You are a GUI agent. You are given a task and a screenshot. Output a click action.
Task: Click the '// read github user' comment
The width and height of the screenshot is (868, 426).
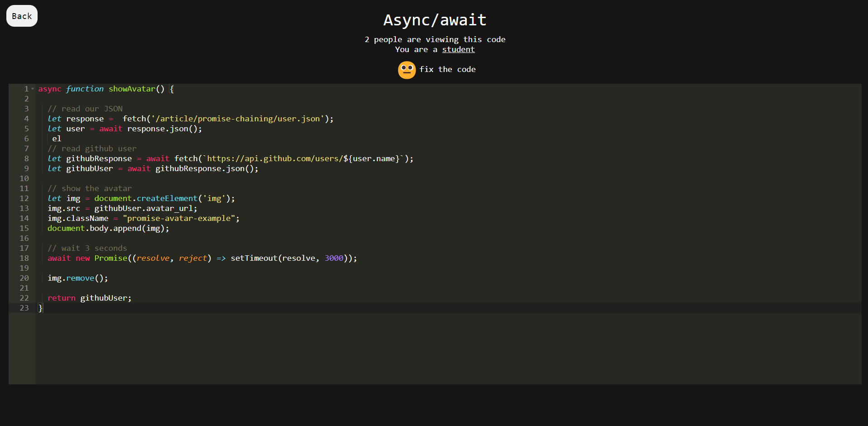pos(92,148)
